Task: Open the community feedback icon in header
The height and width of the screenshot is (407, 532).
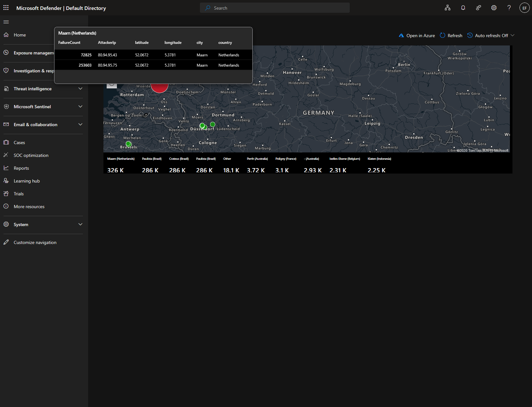Action: coord(478,8)
